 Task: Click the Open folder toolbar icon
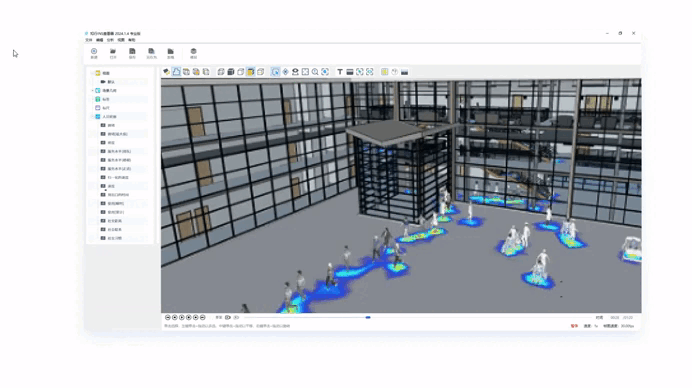pyautogui.click(x=113, y=51)
